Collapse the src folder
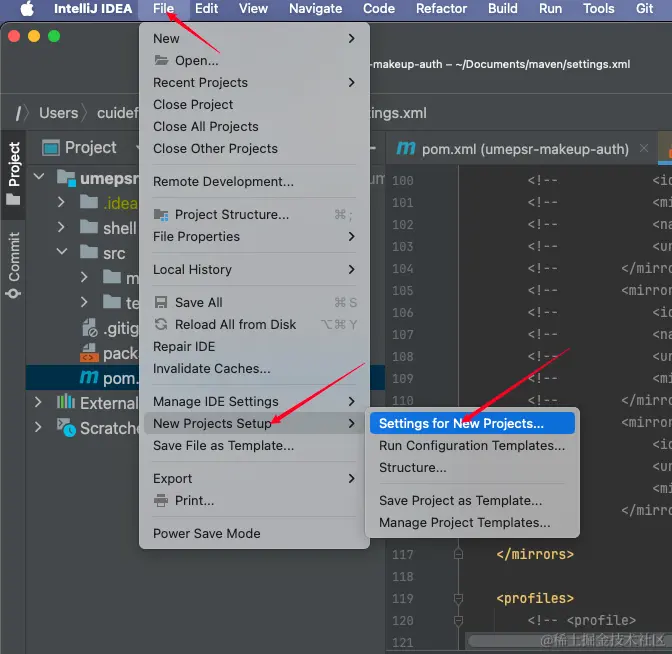672x654 pixels. pyautogui.click(x=62, y=252)
